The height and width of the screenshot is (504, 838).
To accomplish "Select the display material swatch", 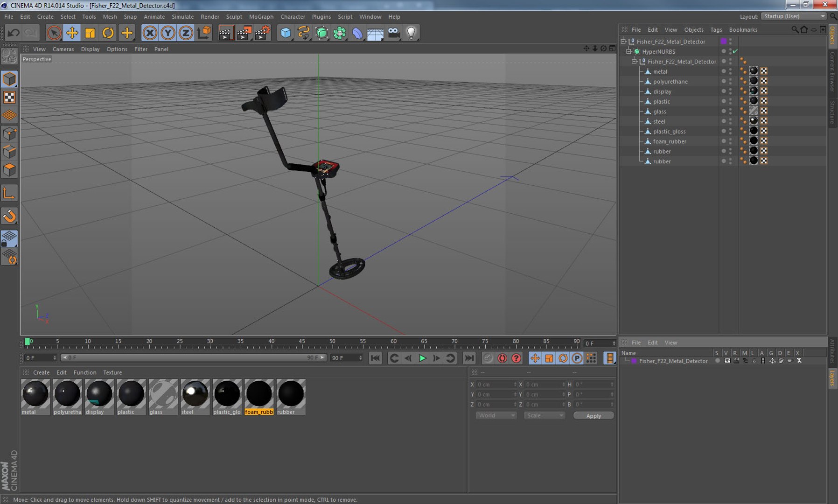I will click(x=99, y=397).
